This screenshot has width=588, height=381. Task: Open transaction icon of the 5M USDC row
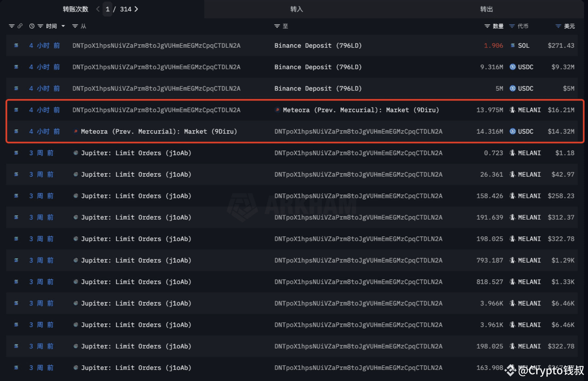tap(16, 88)
